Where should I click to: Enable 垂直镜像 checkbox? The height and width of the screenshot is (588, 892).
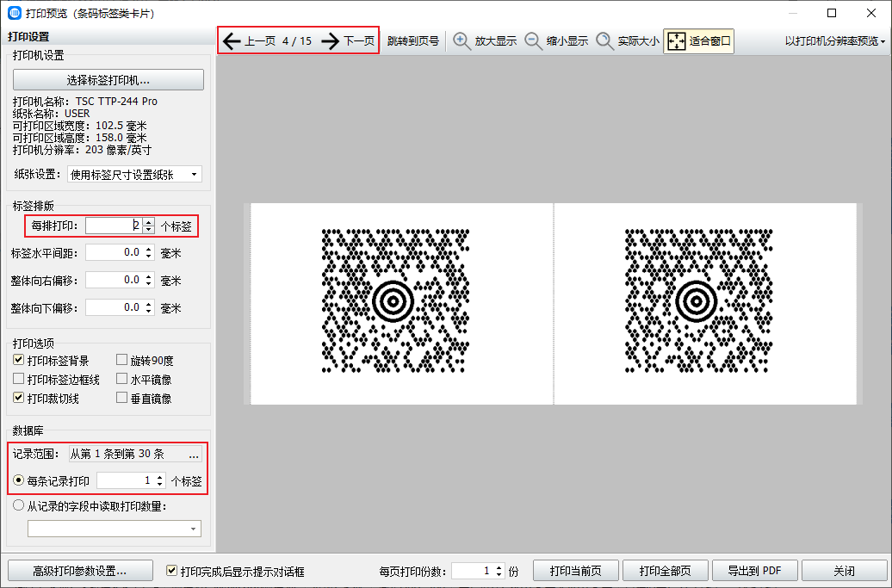click(121, 398)
